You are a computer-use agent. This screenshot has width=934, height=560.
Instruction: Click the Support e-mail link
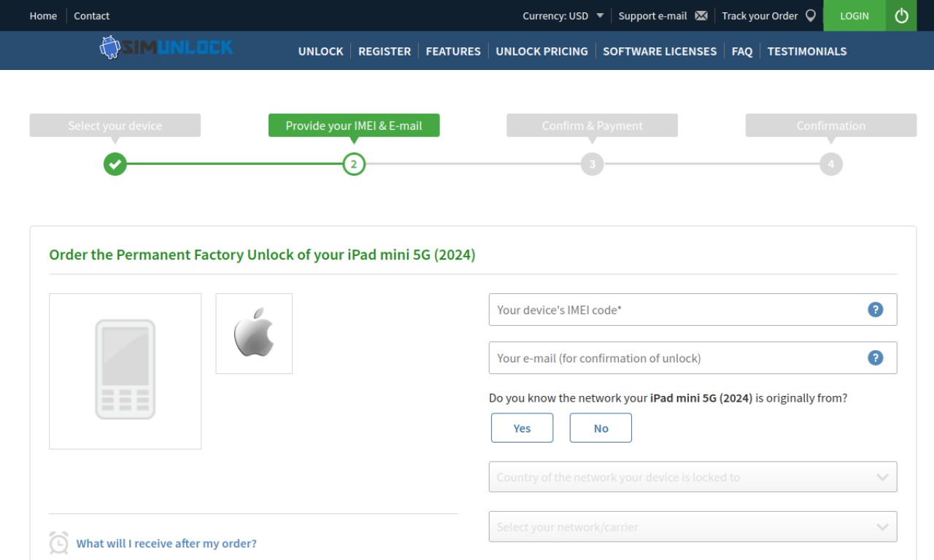(x=653, y=15)
